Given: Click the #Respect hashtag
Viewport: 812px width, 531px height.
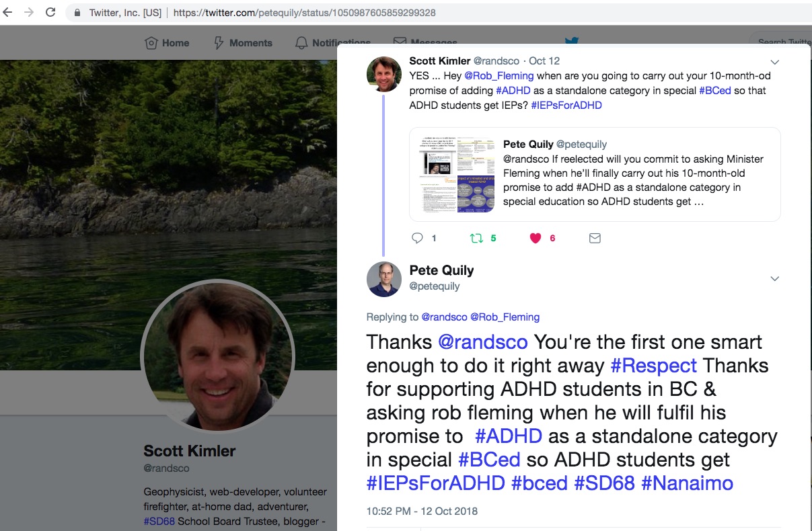Looking at the screenshot, I should [x=653, y=366].
